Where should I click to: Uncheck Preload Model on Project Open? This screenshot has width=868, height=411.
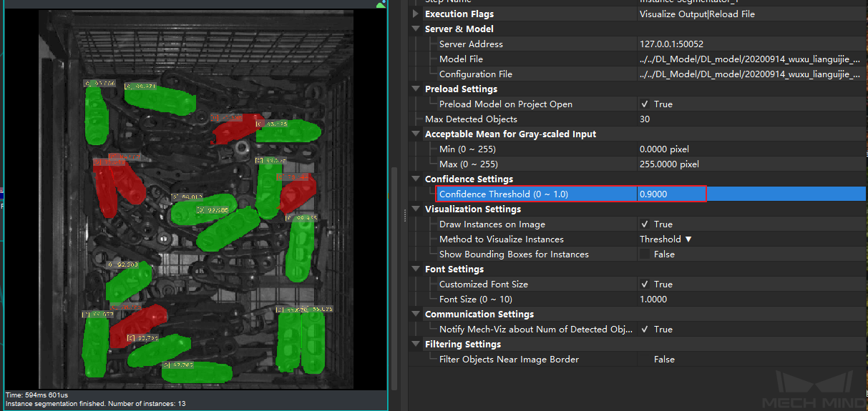(645, 104)
